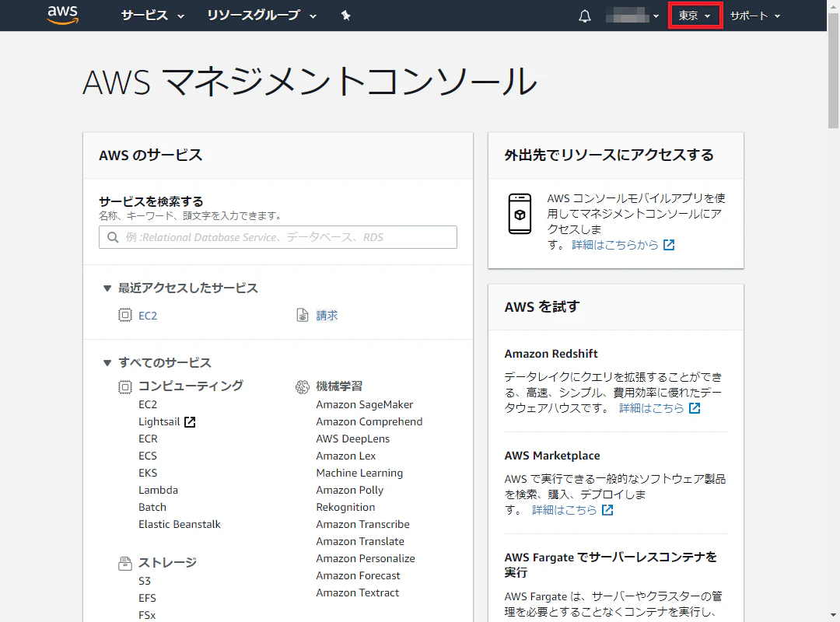Click the コンピューティング category icon

point(124,387)
